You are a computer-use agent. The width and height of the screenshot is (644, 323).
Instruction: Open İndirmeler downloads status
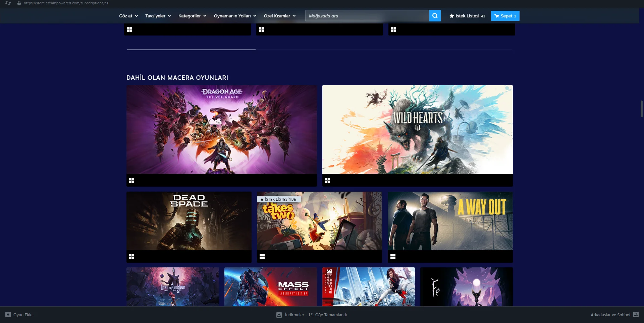(x=312, y=315)
